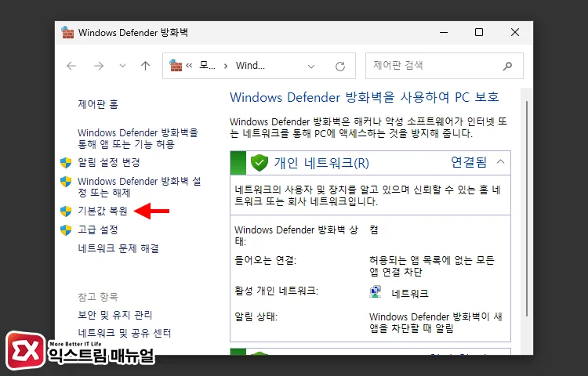The width and height of the screenshot is (588, 376).
Task: Click the shield icon beside 고급 설정
Action: 66,230
